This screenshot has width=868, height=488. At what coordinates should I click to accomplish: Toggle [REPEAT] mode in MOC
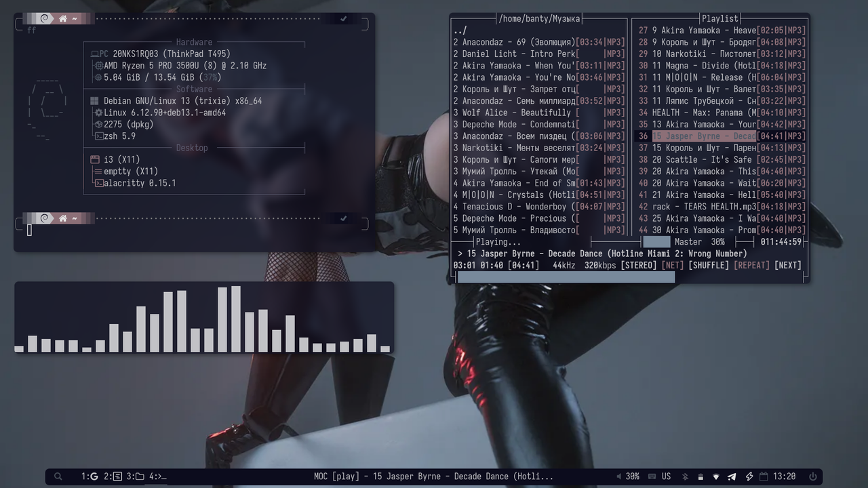pyautogui.click(x=751, y=265)
